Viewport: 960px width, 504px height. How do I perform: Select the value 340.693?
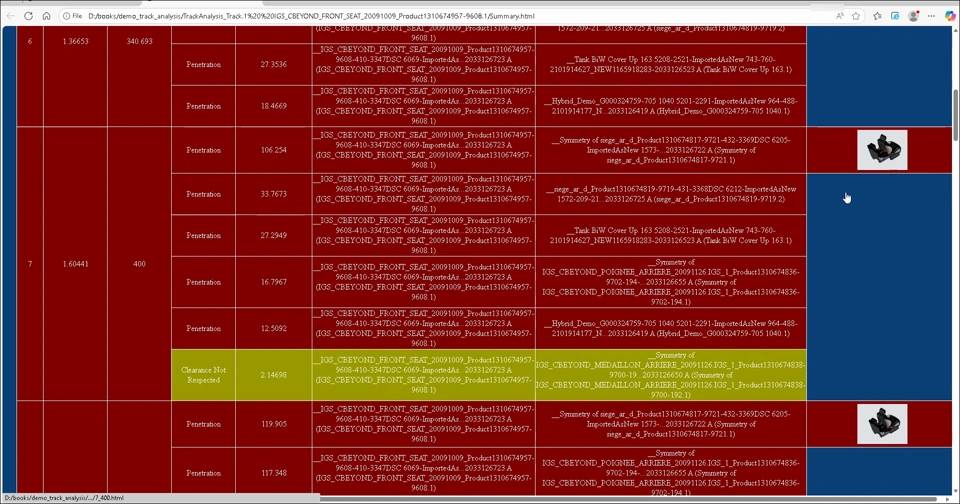point(139,41)
